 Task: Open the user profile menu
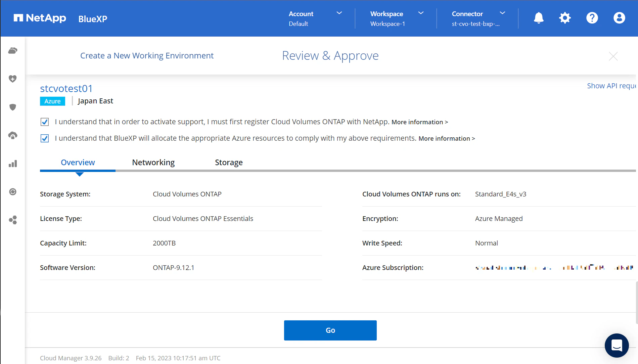tap(619, 18)
